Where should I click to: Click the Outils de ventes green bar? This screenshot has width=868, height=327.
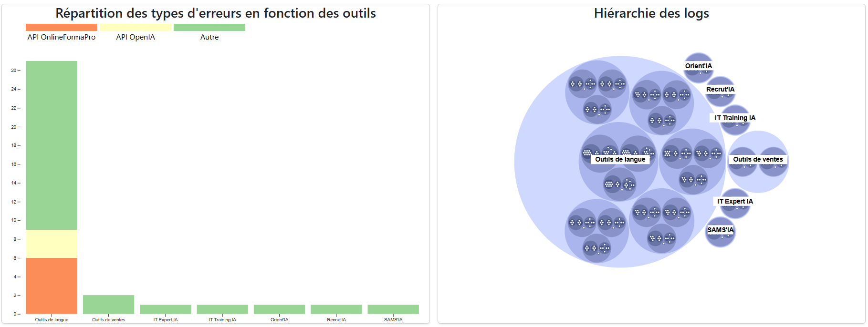pos(109,305)
